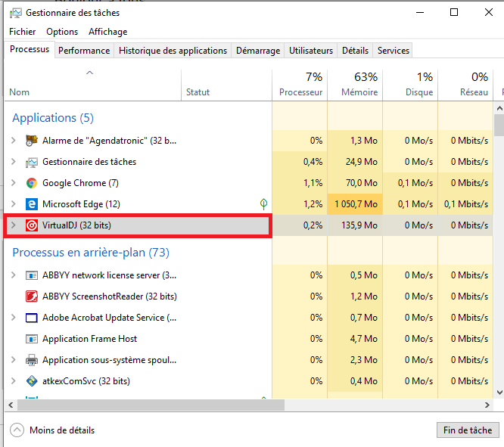
Task: Click the 4,7 Mo memory cell for Application Frame Host
Action: pyautogui.click(x=355, y=339)
